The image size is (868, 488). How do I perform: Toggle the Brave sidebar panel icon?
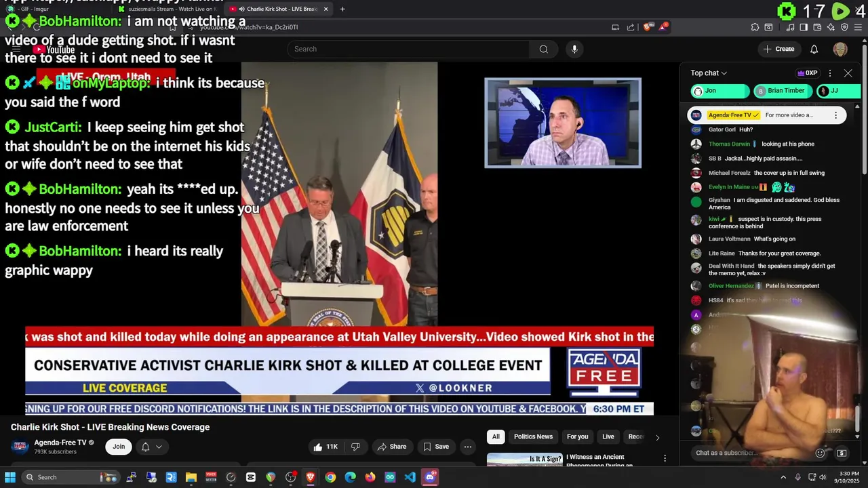[x=804, y=27]
